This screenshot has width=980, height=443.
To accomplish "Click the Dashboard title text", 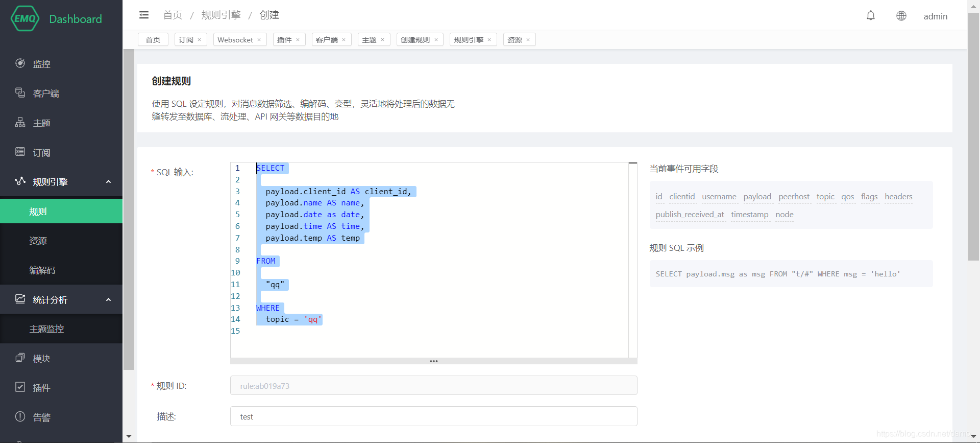I will 76,19.
